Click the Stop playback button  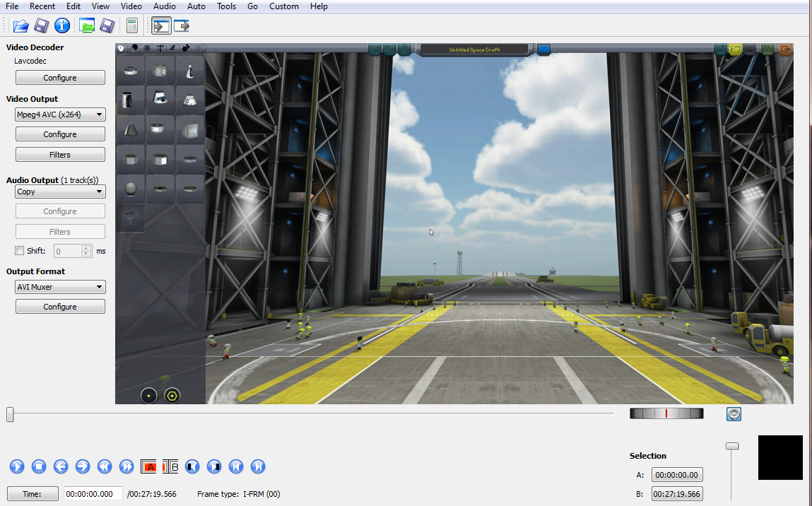pyautogui.click(x=39, y=466)
